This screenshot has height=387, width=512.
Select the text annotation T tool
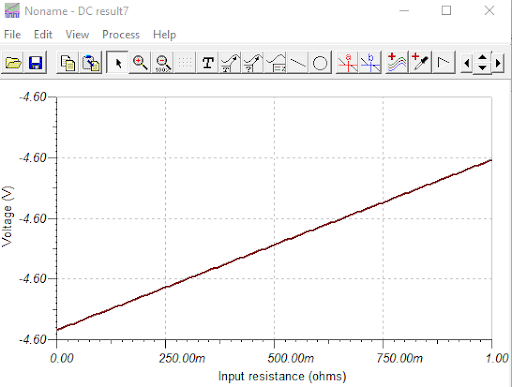pos(208,63)
